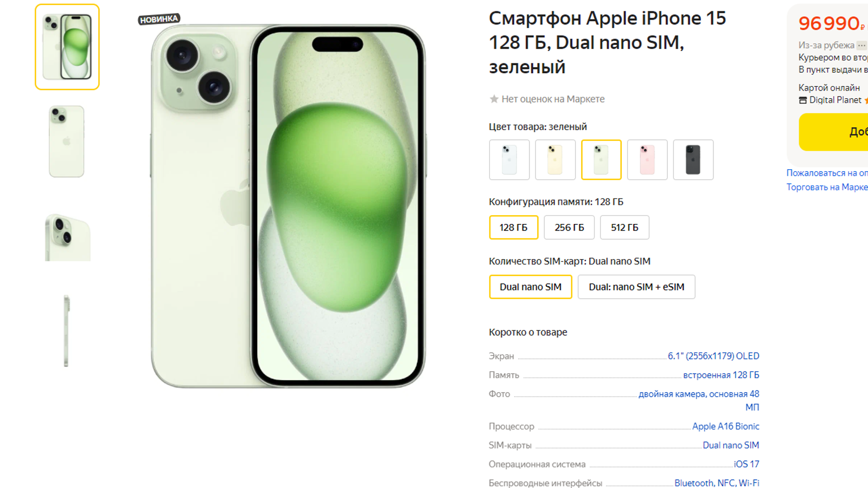Pick the pink color swatch

coord(647,159)
